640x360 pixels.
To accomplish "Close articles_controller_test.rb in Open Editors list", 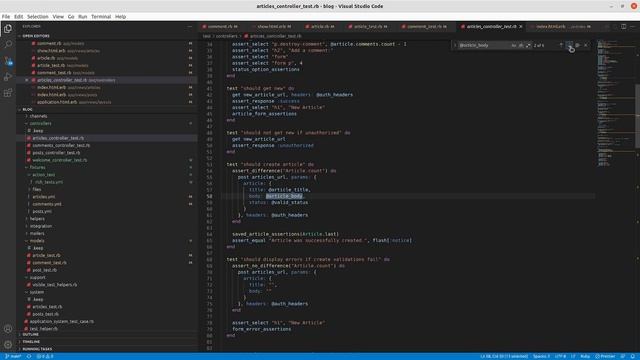I will click(27, 80).
